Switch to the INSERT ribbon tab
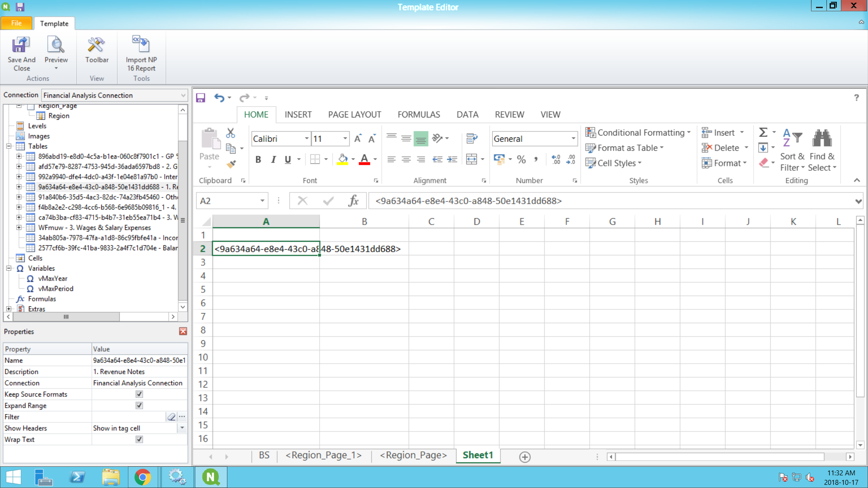 click(x=298, y=115)
